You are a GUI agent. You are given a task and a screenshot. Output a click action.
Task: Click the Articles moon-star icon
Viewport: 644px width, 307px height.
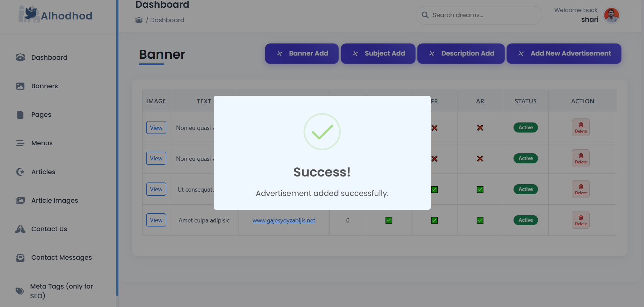pos(20,172)
